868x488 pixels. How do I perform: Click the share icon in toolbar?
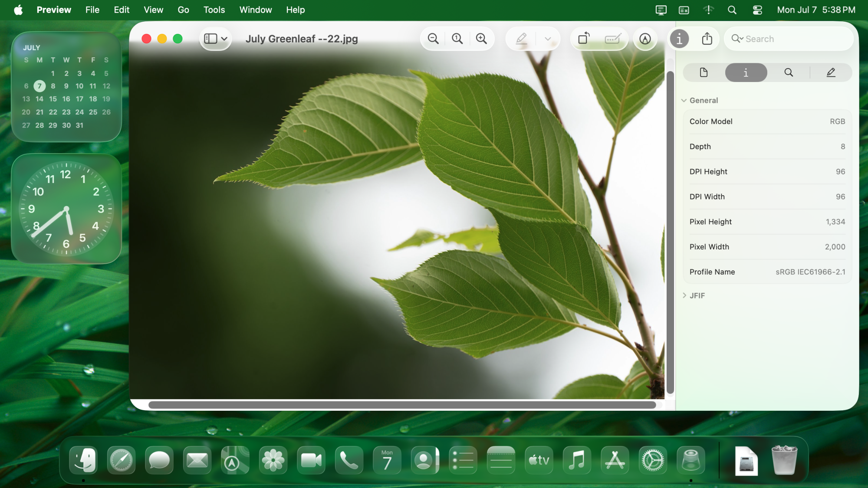(x=707, y=39)
